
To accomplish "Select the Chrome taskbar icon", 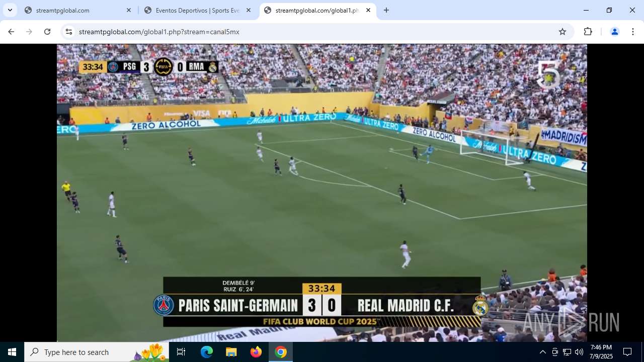I will coord(281,352).
